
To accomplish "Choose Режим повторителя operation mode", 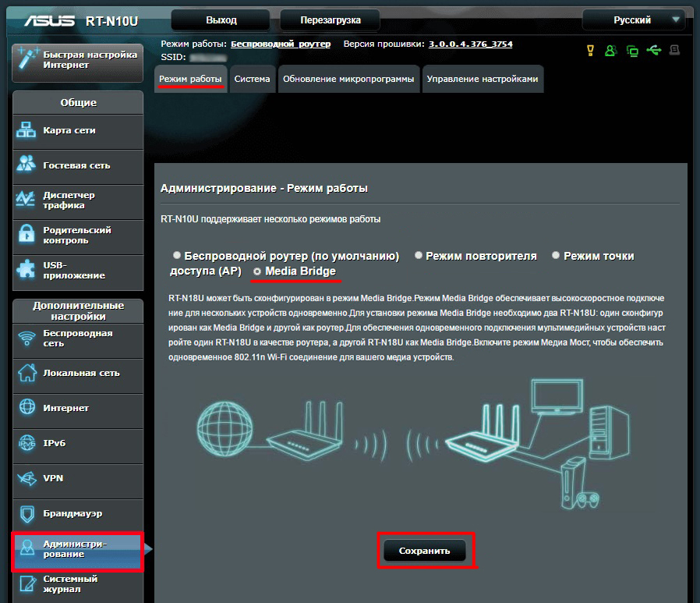I will 419,254.
